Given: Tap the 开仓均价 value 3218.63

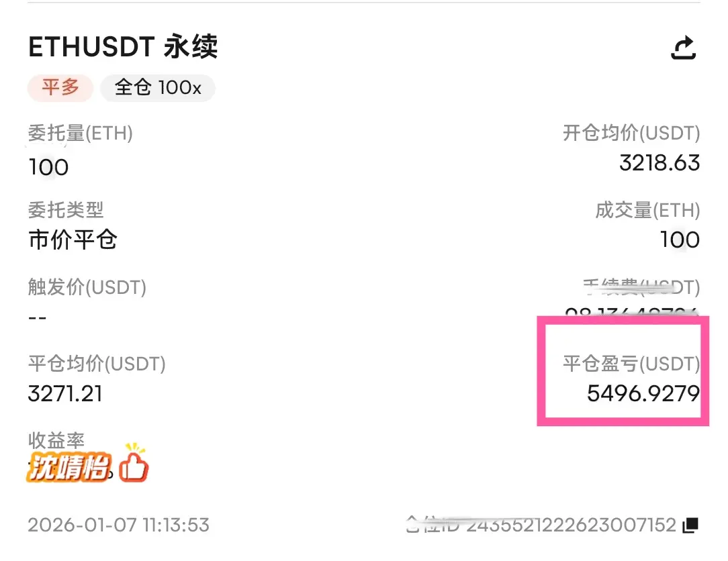Looking at the screenshot, I should click(x=659, y=163).
